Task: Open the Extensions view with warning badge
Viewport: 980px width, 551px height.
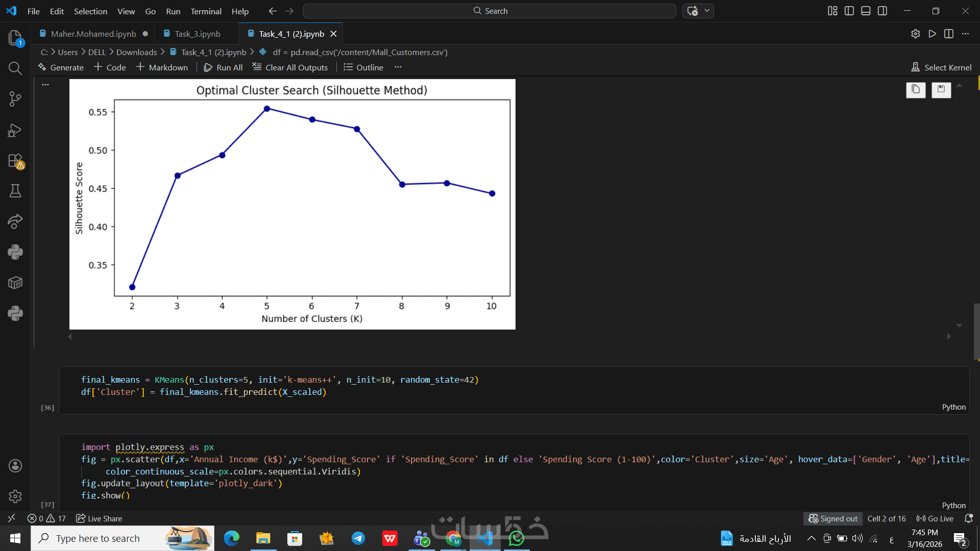Action: coord(15,161)
